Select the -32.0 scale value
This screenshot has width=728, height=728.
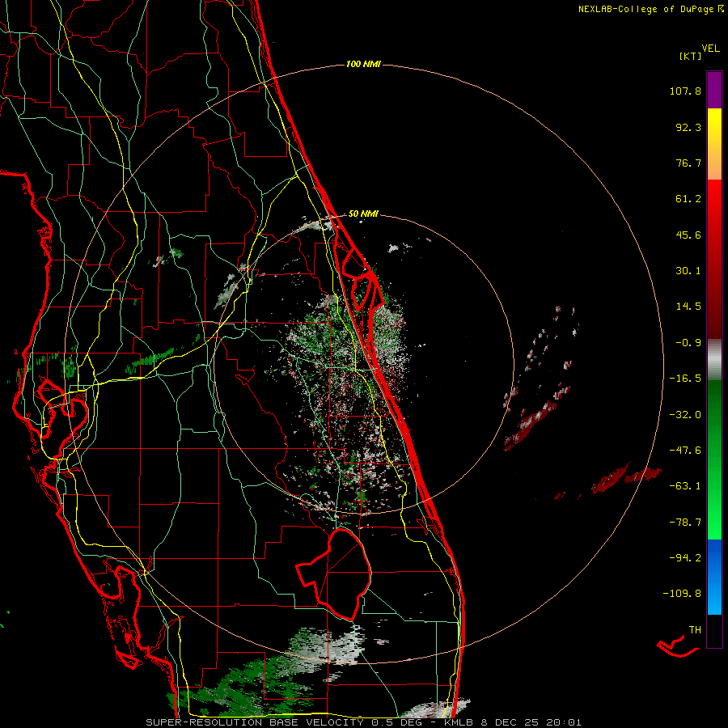pos(685,415)
